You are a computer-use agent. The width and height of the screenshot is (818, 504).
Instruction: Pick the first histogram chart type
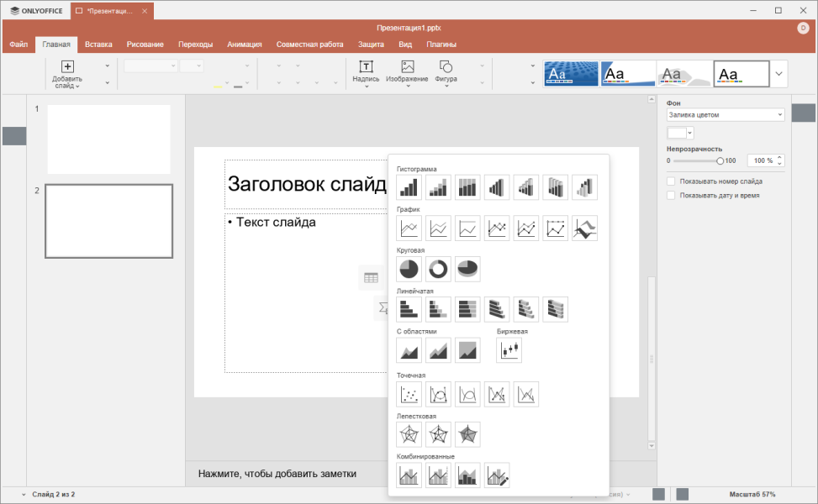[x=409, y=187]
